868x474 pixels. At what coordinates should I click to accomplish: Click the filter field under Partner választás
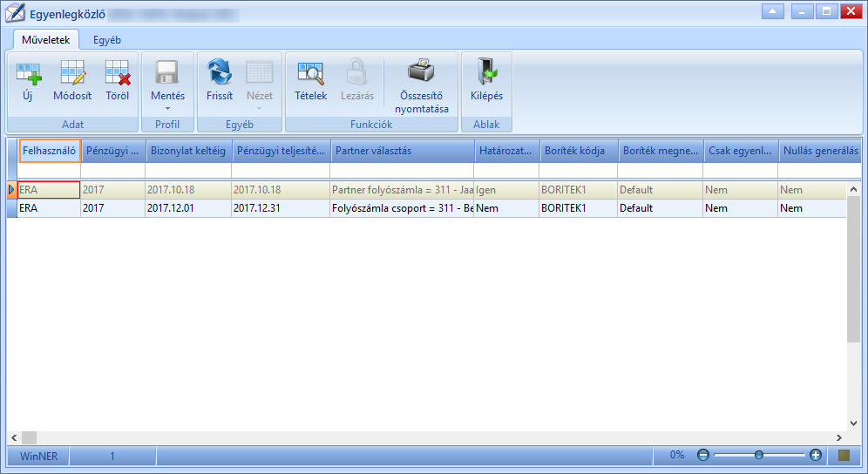point(402,171)
